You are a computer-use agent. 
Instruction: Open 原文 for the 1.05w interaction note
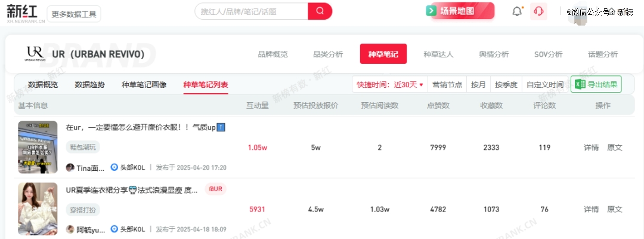click(x=615, y=148)
